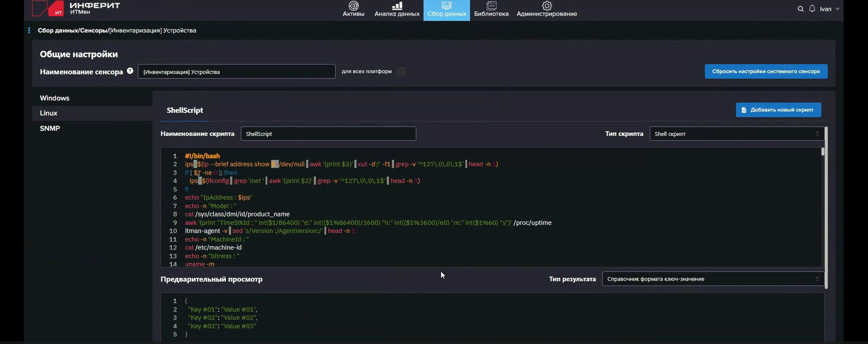Image resolution: width=868 pixels, height=344 pixels.
Task: Open the Активы section icon
Action: tap(354, 6)
